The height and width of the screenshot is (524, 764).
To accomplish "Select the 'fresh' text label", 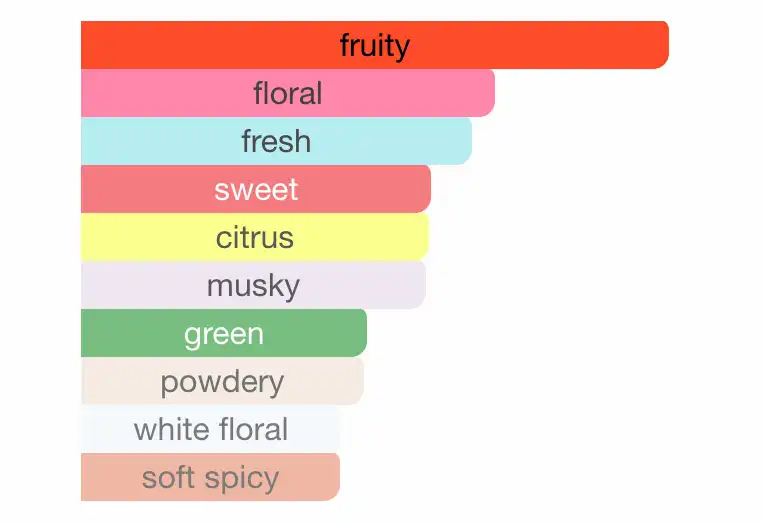I will [276, 142].
